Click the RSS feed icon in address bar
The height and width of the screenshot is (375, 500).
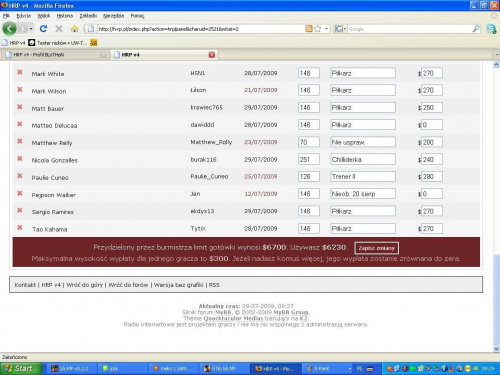click(x=309, y=29)
